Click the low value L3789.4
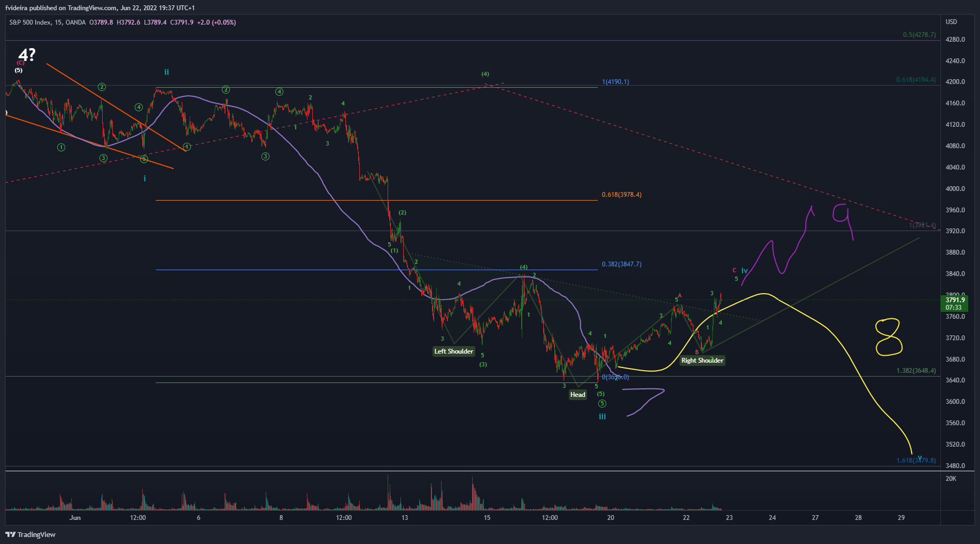This screenshot has width=980, height=544. click(x=155, y=22)
